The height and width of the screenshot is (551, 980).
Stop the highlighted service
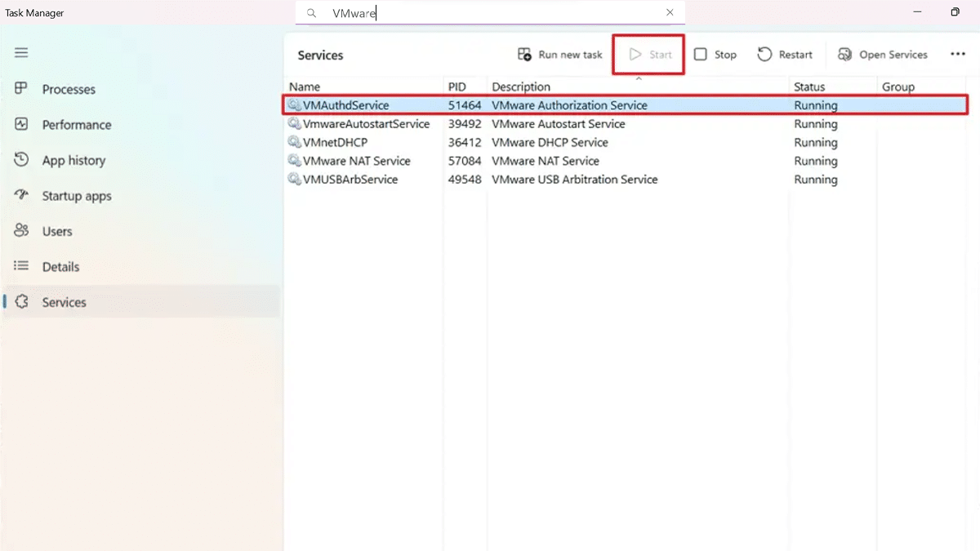715,54
